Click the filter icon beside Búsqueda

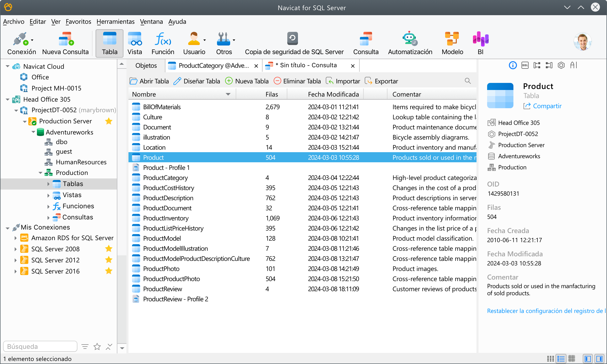coord(85,347)
